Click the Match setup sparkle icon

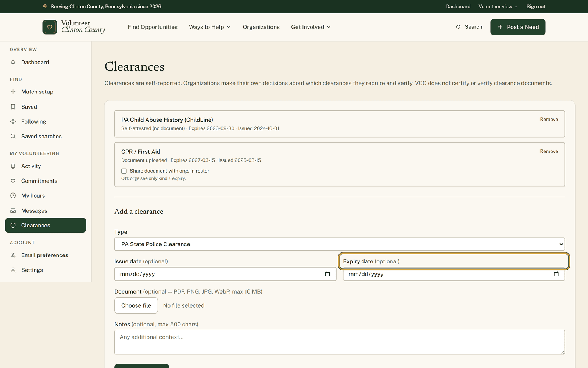point(13,92)
